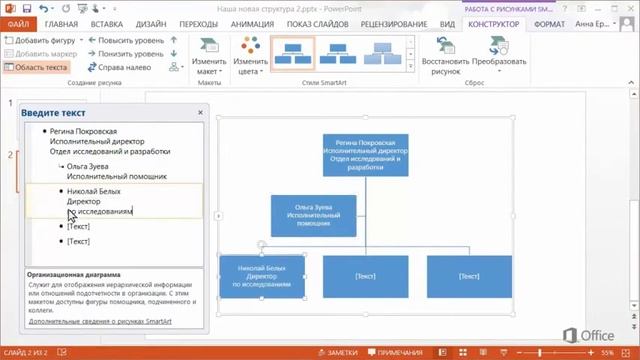Click ПРИМЕЧАНИЯ in status bar
Image resolution: width=640 pixels, height=360 pixels.
pos(395,353)
